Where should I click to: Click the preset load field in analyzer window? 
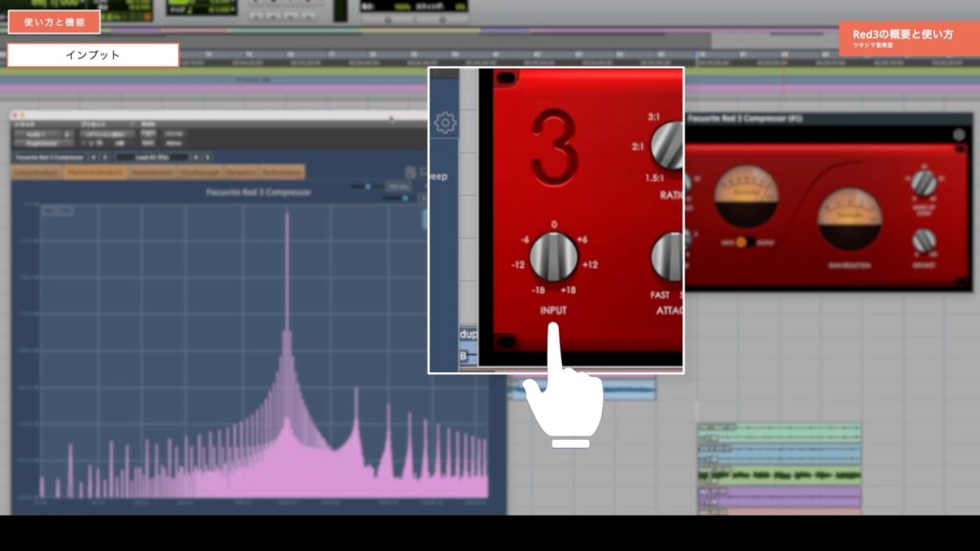coord(152,158)
